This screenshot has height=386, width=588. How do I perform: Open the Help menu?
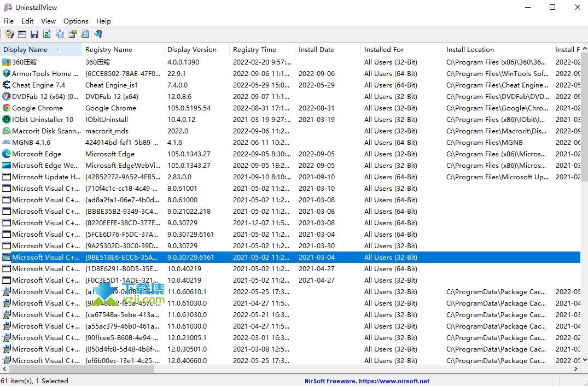click(x=103, y=21)
